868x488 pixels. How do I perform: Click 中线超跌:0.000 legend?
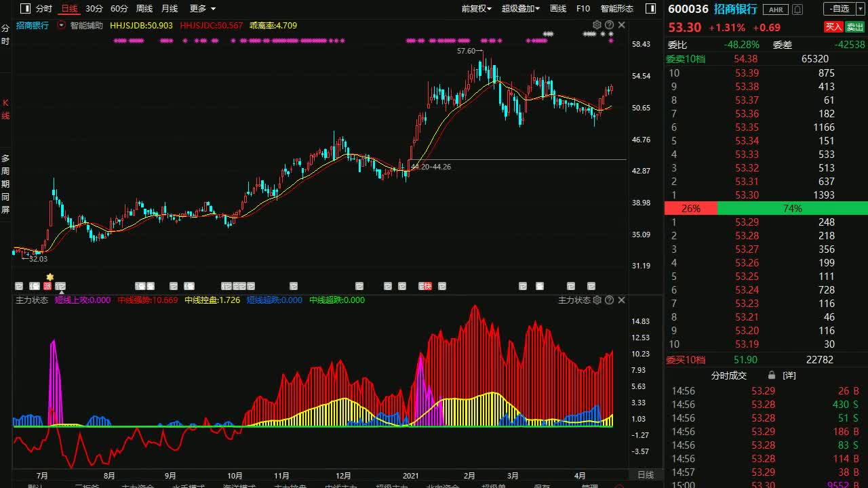click(x=337, y=300)
